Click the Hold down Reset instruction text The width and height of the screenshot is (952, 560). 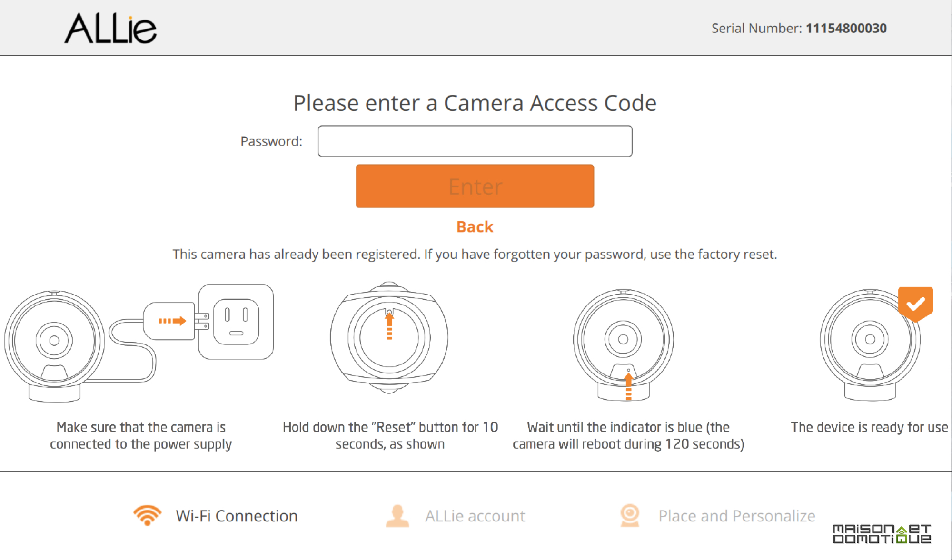point(390,435)
